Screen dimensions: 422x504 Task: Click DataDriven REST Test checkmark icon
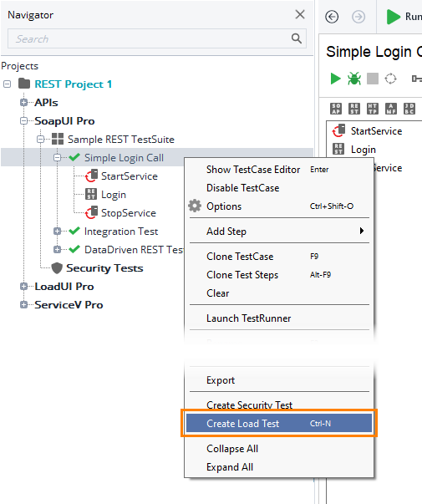click(x=74, y=249)
